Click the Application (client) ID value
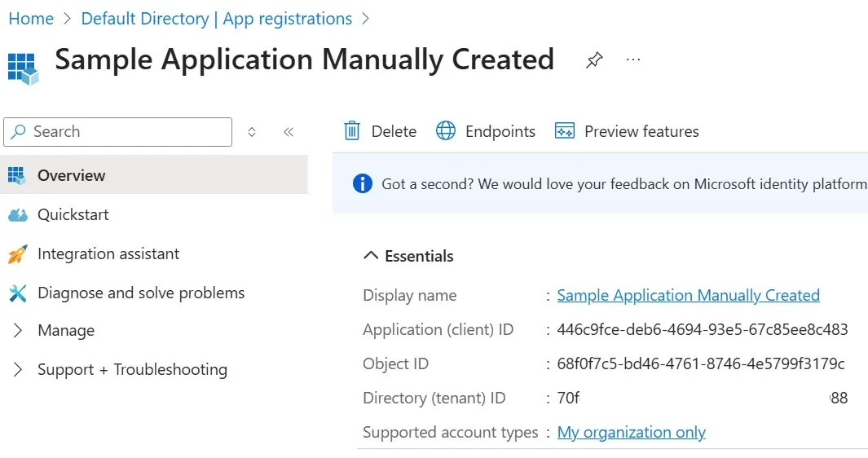This screenshot has height=458, width=868. (x=702, y=330)
